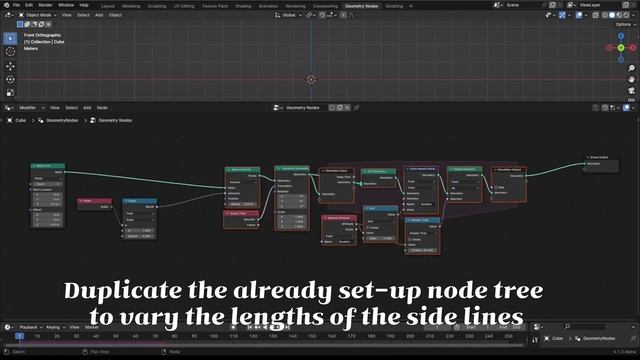
Task: Open the Add menu in the node editor
Action: tap(87, 108)
